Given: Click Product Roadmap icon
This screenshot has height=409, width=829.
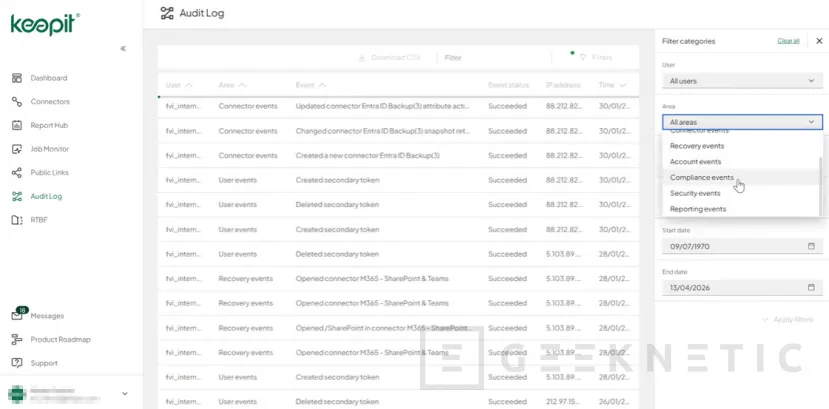Looking at the screenshot, I should coord(17,340).
